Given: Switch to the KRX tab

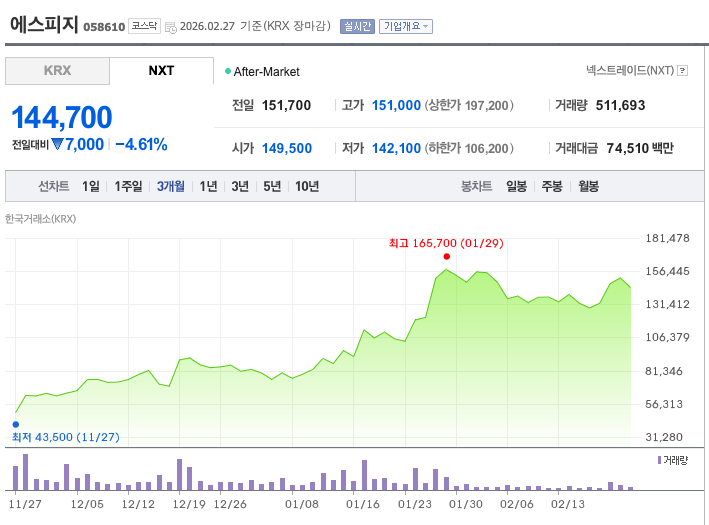Looking at the screenshot, I should tap(57, 71).
